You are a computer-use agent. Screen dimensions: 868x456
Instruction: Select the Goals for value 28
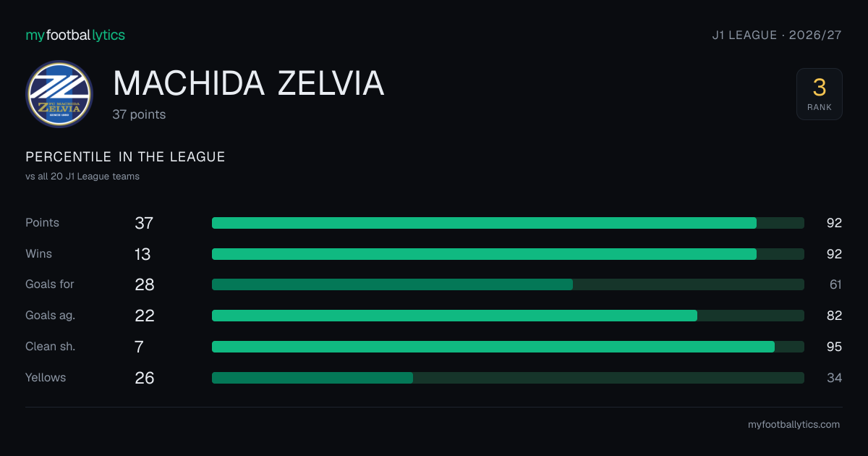145,284
